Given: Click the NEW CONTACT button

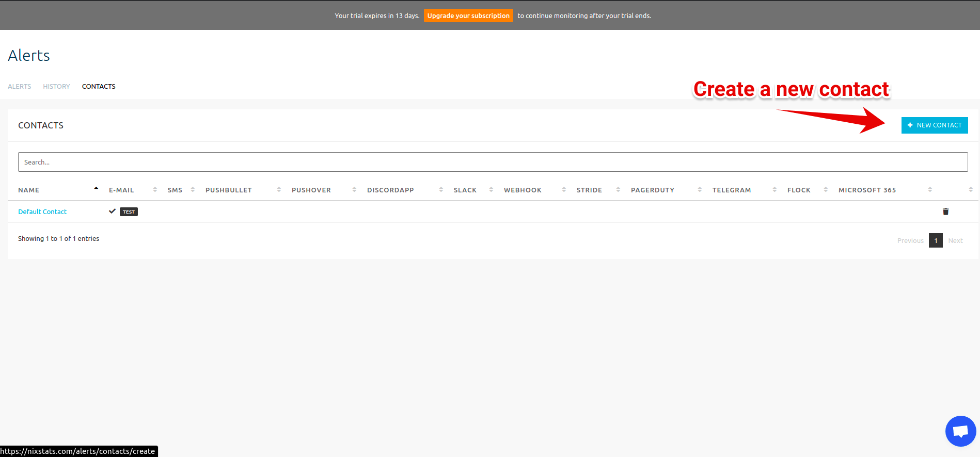Looking at the screenshot, I should coord(935,125).
